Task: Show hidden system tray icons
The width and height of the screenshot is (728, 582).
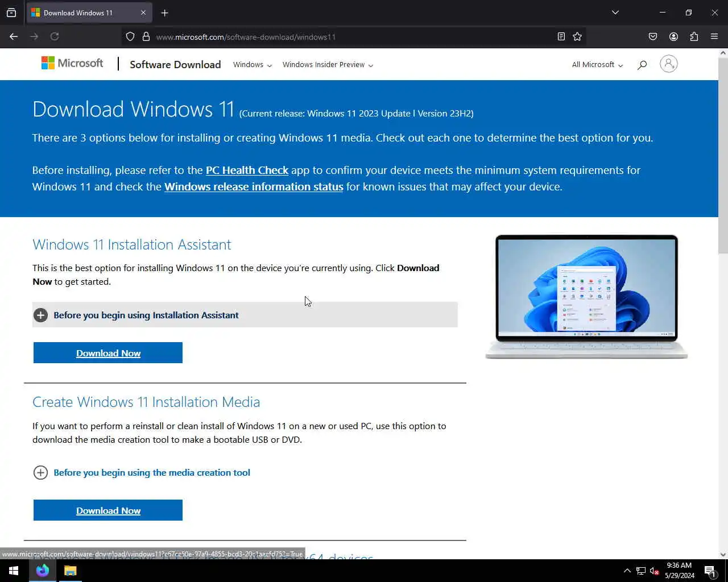Action: (x=627, y=571)
